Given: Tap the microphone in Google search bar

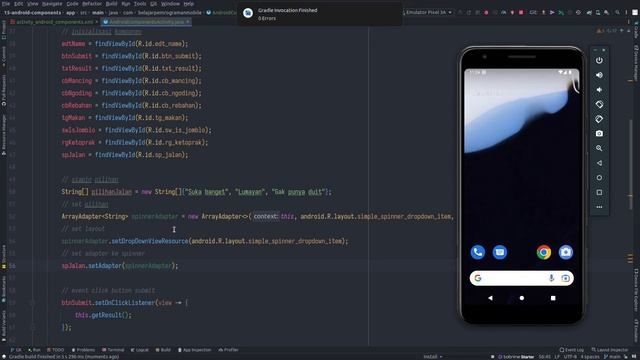Looking at the screenshot, I should click(551, 278).
